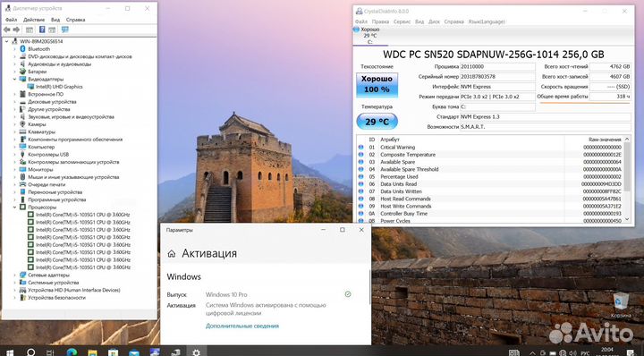Click the Контроллеры USB icon in device tree

click(x=23, y=155)
